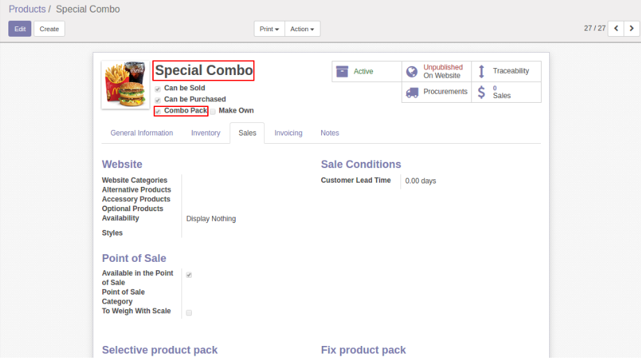Toggle the Can be Sold checkbox
This screenshot has height=364, width=641.
[x=158, y=89]
